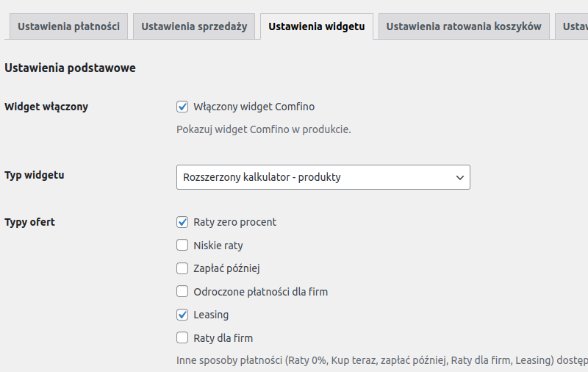The height and width of the screenshot is (372, 588).
Task: Click the Niskie raty label text
Action: (218, 246)
